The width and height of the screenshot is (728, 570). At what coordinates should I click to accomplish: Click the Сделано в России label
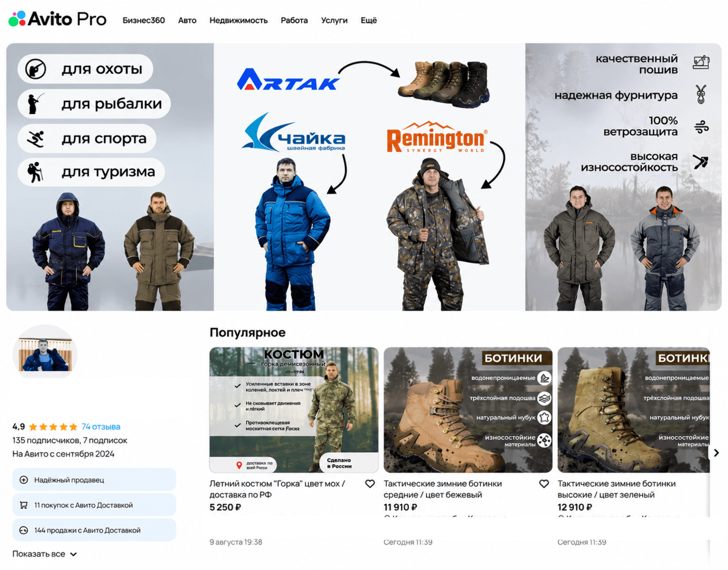340,463
